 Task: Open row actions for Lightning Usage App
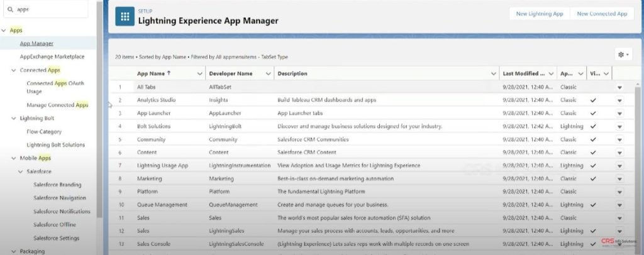pos(619,166)
